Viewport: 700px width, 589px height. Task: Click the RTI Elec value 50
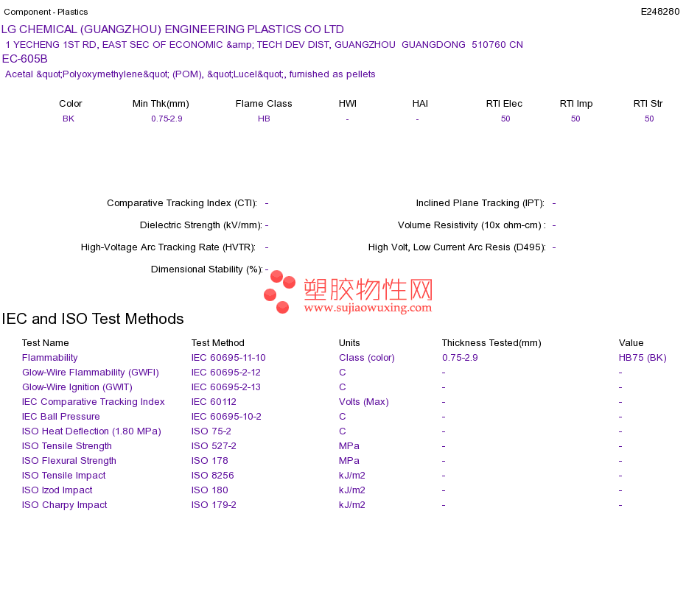click(x=505, y=119)
